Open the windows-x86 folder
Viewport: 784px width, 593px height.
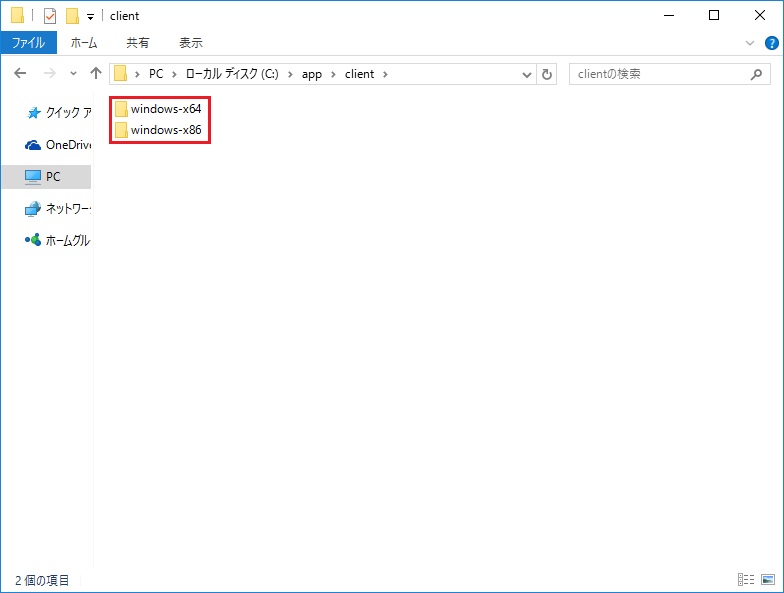165,130
